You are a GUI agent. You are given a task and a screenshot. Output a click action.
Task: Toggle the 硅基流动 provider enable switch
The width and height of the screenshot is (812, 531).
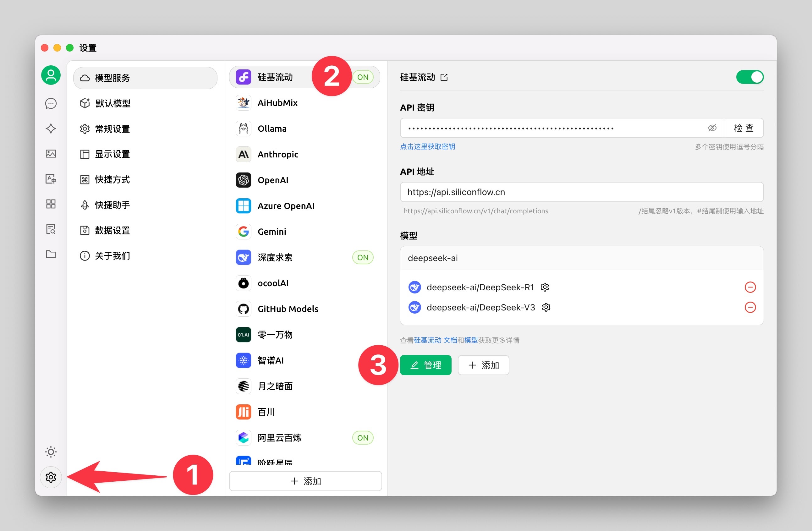pyautogui.click(x=749, y=77)
